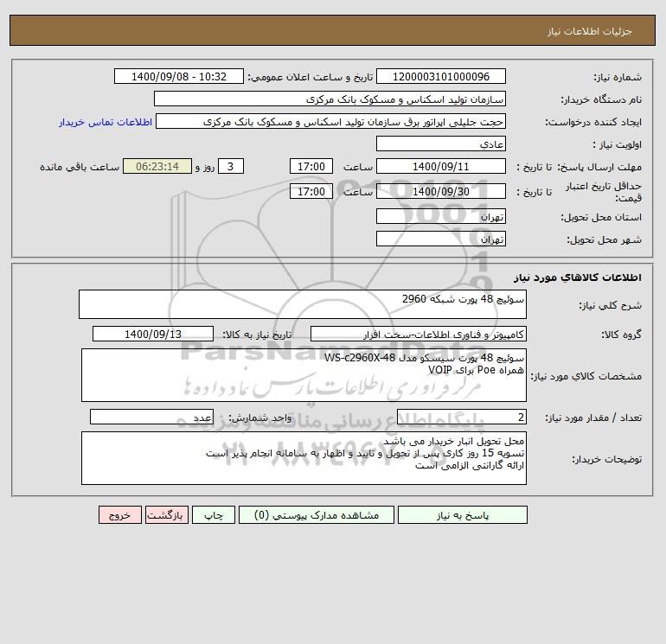Click the شماره نیاز label
The height and width of the screenshot is (644, 666).
618,77
